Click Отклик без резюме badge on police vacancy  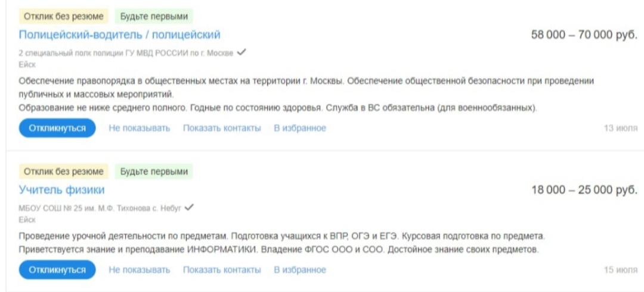click(63, 17)
